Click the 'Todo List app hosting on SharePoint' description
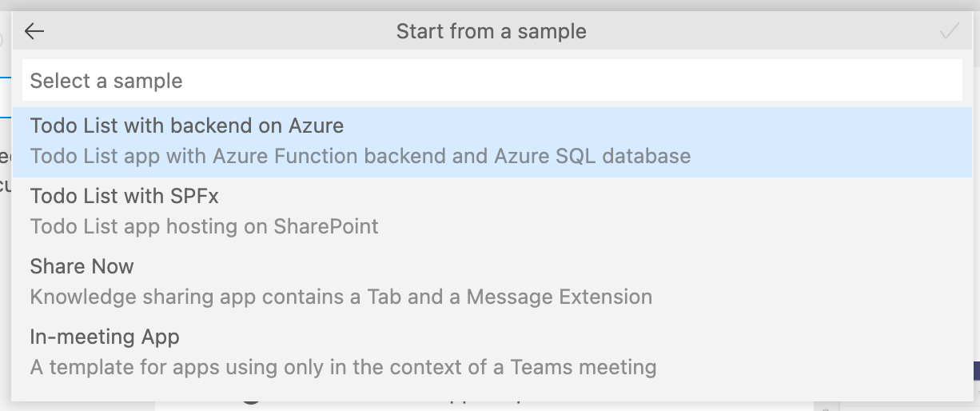 click(x=204, y=226)
